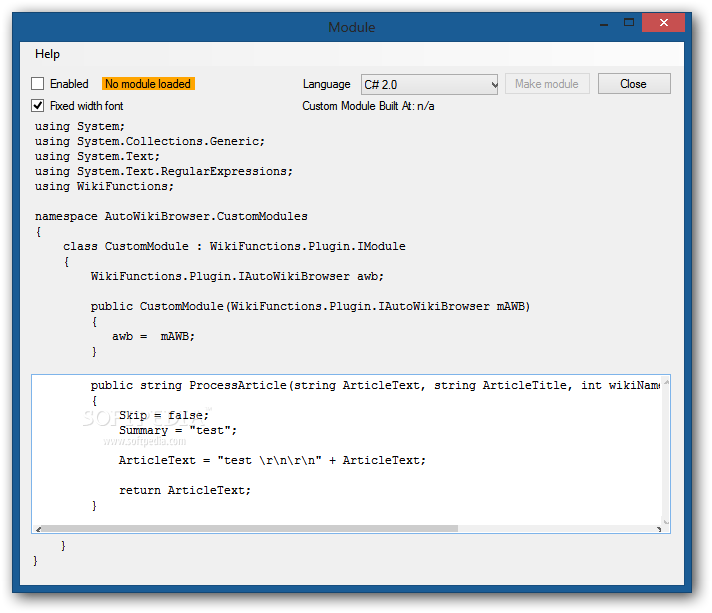Click the using WikiFunctions line
712x613 pixels.
coord(104,186)
